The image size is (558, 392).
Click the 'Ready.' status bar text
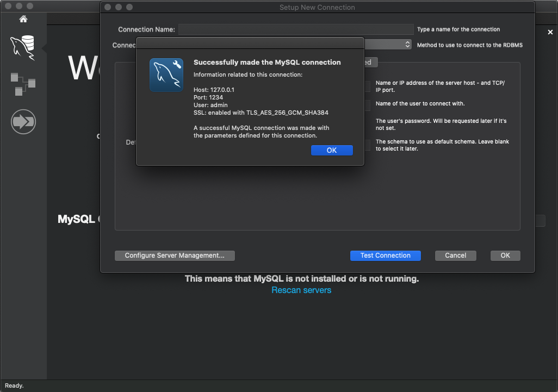pyautogui.click(x=14, y=385)
